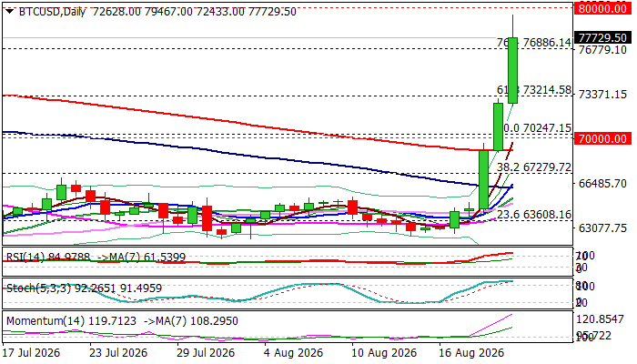Click the RSI ->MA(7) 61.5399 label
The width and height of the screenshot is (637, 364).
click(x=142, y=258)
